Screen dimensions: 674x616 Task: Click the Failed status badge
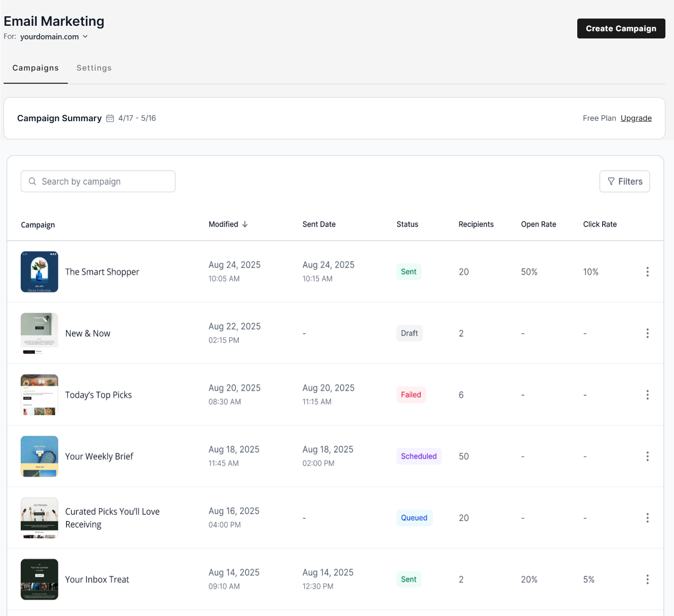pos(411,395)
